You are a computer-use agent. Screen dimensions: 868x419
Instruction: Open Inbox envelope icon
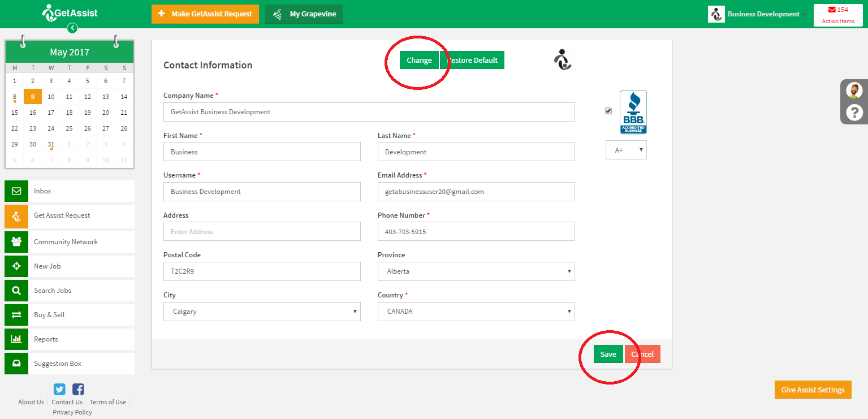tap(16, 191)
